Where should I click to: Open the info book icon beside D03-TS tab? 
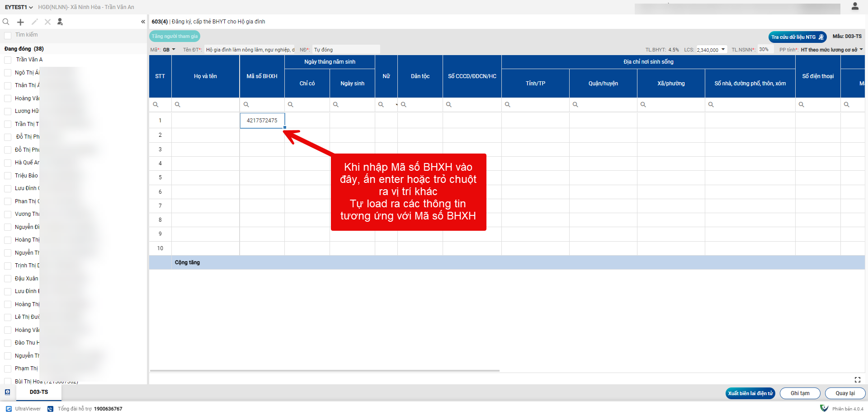click(7, 392)
